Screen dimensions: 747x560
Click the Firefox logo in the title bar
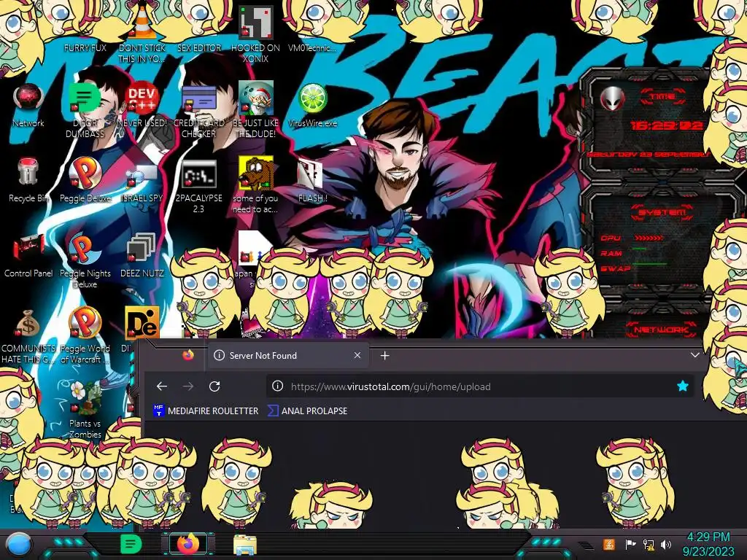coord(188,355)
